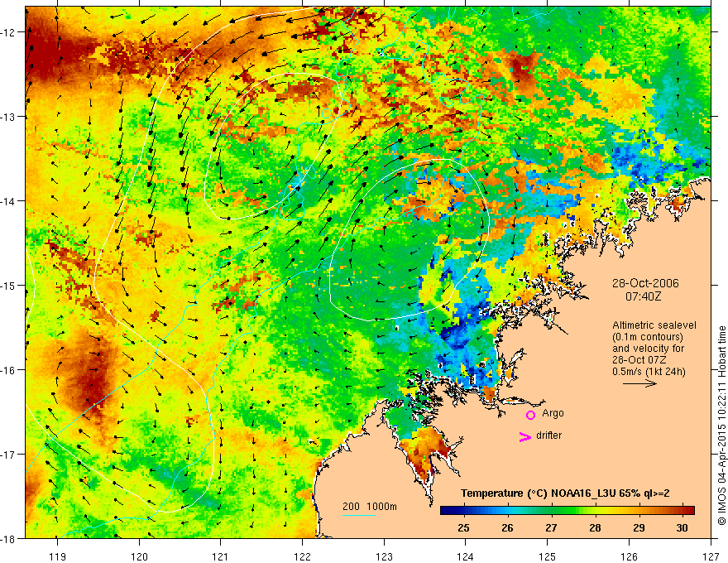Click the 'Argo' legend label
The image size is (728, 563).
point(553,413)
